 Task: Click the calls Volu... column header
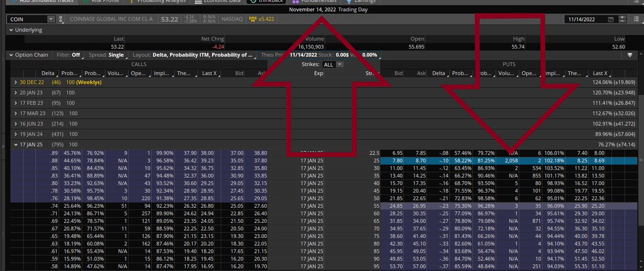click(115, 74)
